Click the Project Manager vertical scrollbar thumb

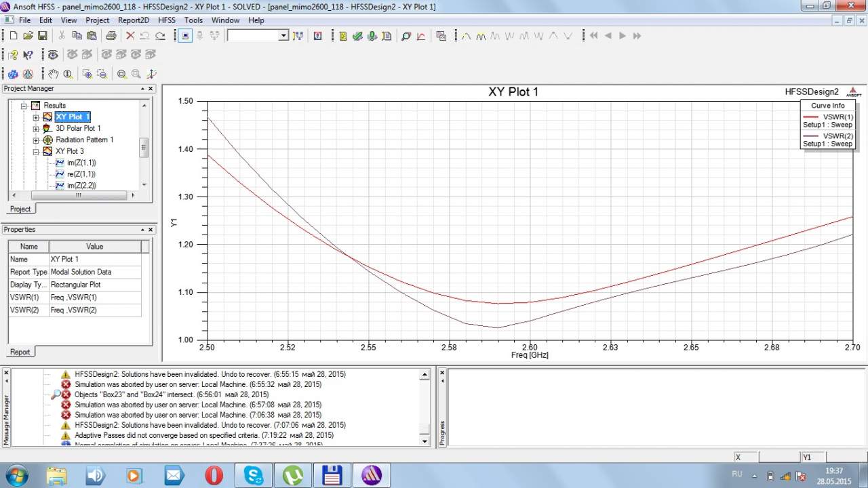[x=144, y=148]
